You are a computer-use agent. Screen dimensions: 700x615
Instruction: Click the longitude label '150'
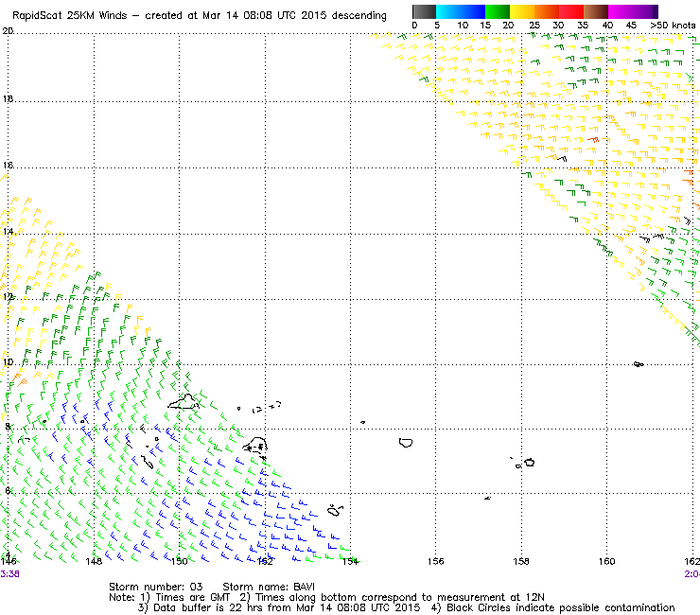pyautogui.click(x=180, y=561)
